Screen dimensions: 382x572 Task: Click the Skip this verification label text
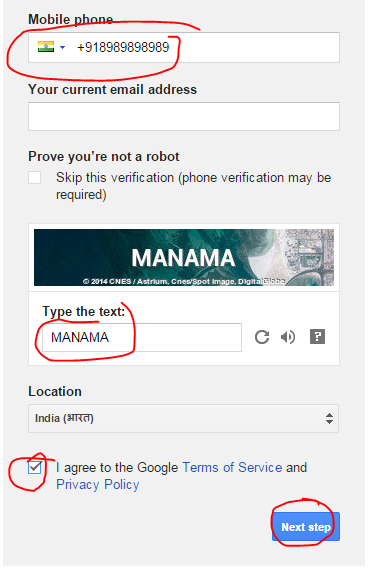(193, 186)
